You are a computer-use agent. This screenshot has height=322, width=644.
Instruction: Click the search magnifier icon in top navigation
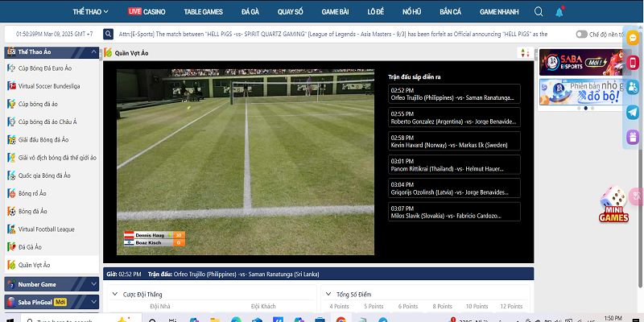[x=539, y=12]
